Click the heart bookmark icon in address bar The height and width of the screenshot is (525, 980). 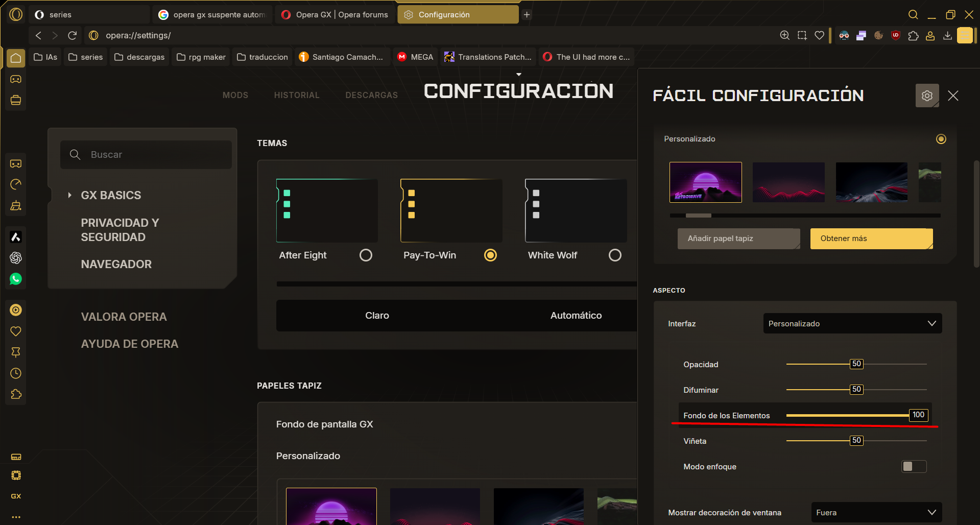pos(819,35)
